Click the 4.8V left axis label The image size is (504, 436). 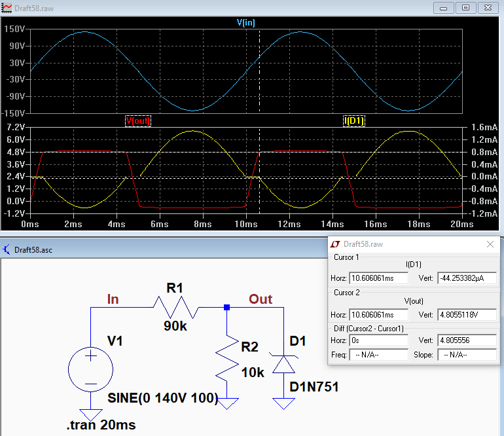tap(16, 152)
